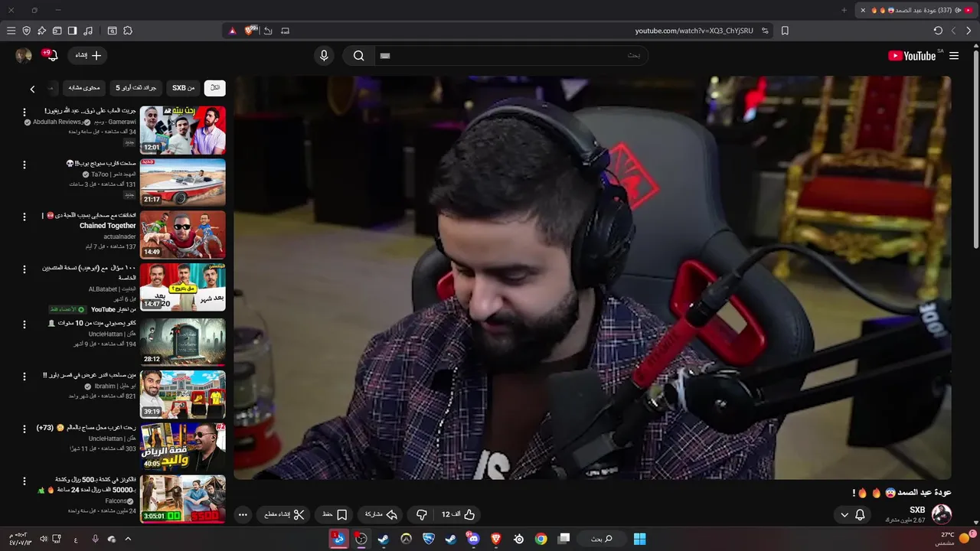
Task: Select the 'من SXB' filter chip
Action: coord(184,88)
